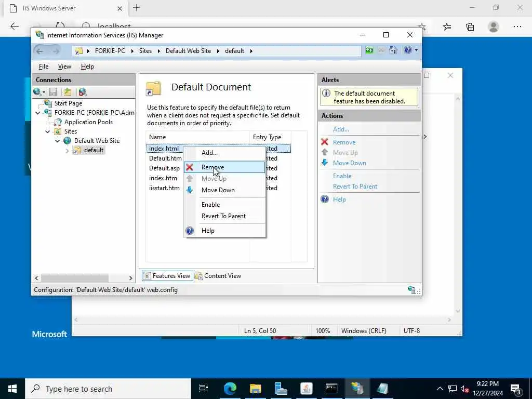The width and height of the screenshot is (532, 399).
Task: Click arrow after Sites in breadcrumb
Action: click(159, 51)
